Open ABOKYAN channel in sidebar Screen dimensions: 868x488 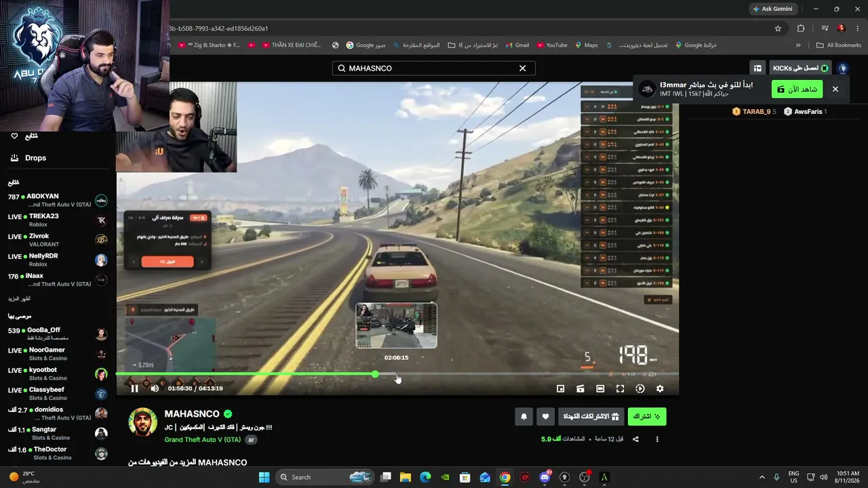coord(57,201)
